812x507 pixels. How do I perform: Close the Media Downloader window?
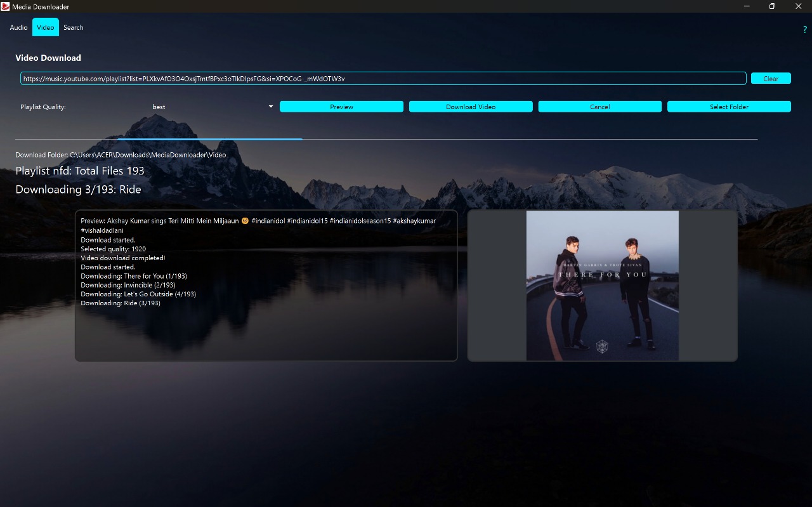coord(798,6)
